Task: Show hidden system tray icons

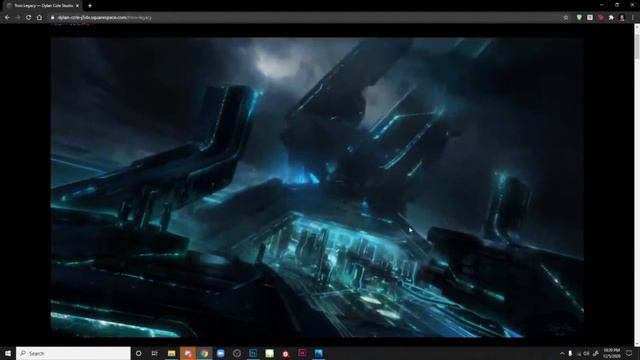Action: click(562, 353)
